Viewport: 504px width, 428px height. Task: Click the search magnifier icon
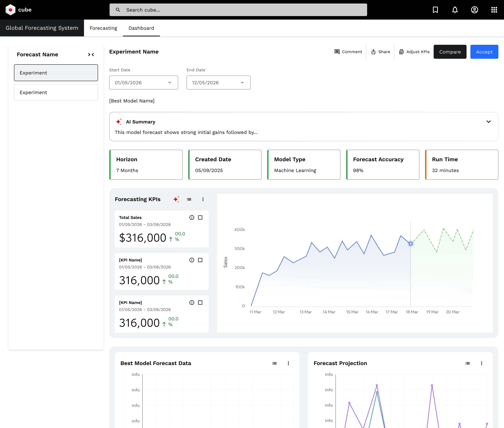(x=118, y=10)
